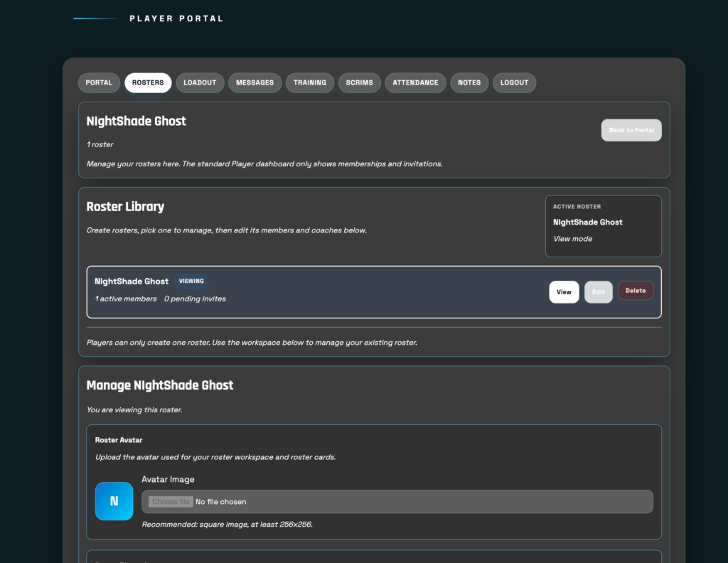Screen dimensions: 728x563
Task: Click 'Players can only create one roster' note
Action: 252,343
